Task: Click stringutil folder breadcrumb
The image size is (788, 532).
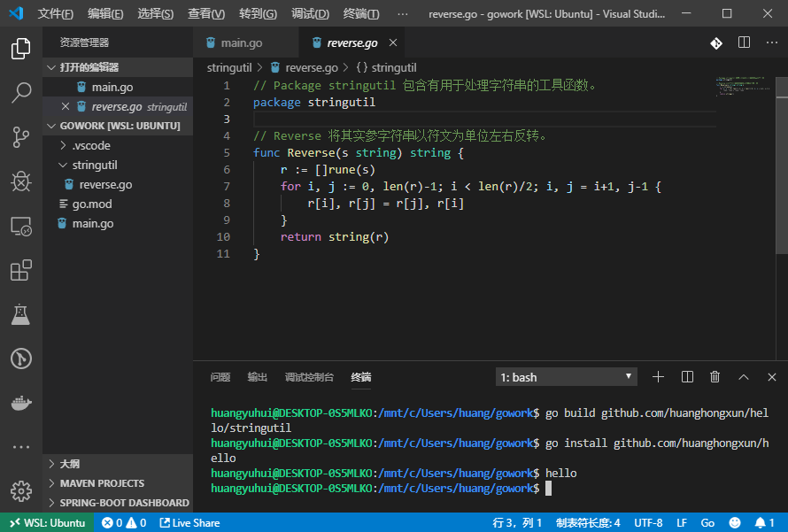Action: [229, 67]
